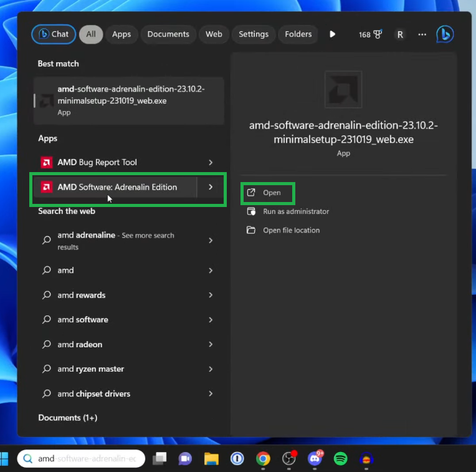
Task: Open Discord from the taskbar
Action: click(315, 459)
